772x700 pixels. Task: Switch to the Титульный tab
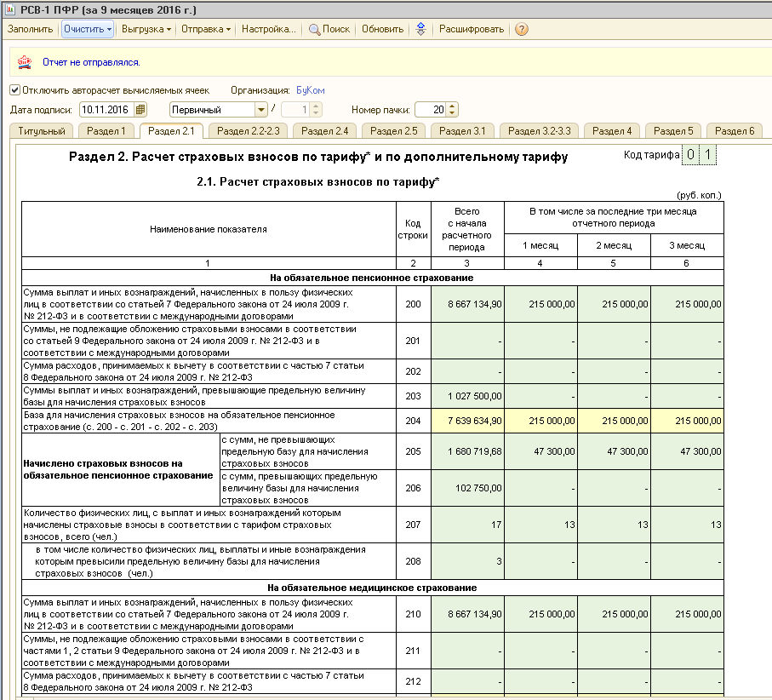42,131
